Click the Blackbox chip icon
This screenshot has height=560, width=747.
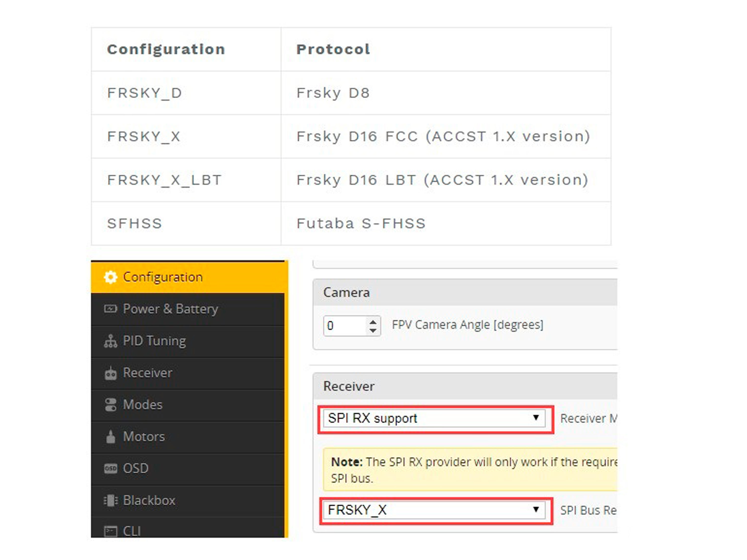[x=110, y=500]
